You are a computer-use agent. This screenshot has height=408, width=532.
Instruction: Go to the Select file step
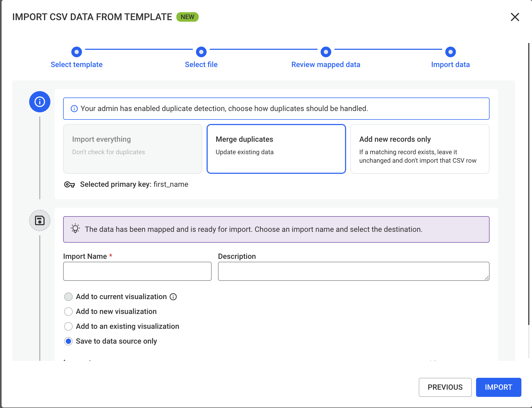pyautogui.click(x=201, y=64)
